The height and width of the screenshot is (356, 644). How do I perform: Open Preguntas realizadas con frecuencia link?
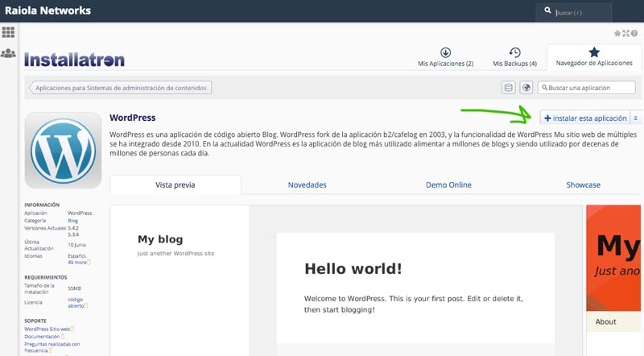pyautogui.click(x=52, y=347)
